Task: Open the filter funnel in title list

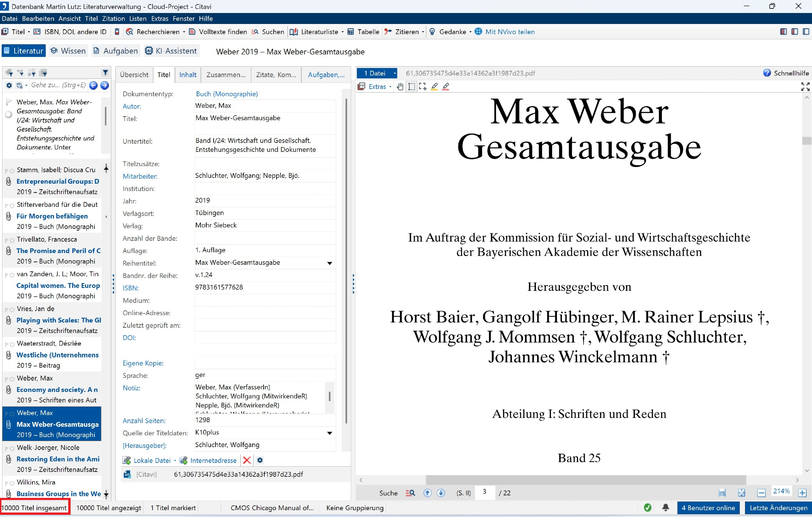Action: 105,73
